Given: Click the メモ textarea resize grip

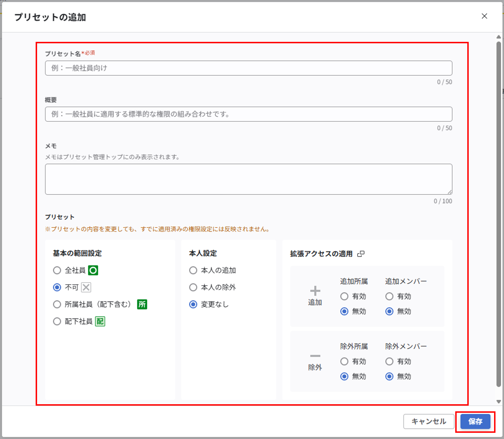Looking at the screenshot, I should point(450,192).
